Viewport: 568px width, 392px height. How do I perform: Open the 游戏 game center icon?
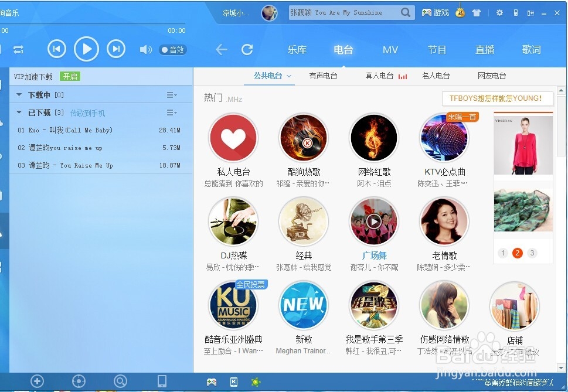(x=434, y=12)
